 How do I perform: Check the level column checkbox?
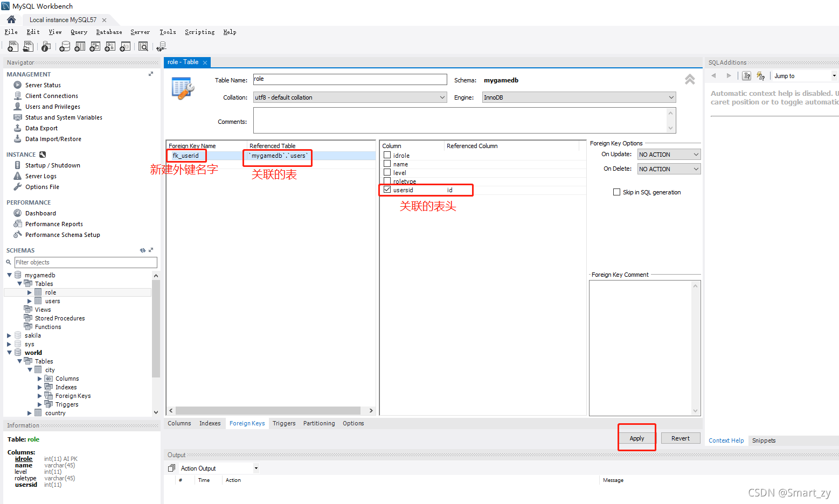pos(387,172)
